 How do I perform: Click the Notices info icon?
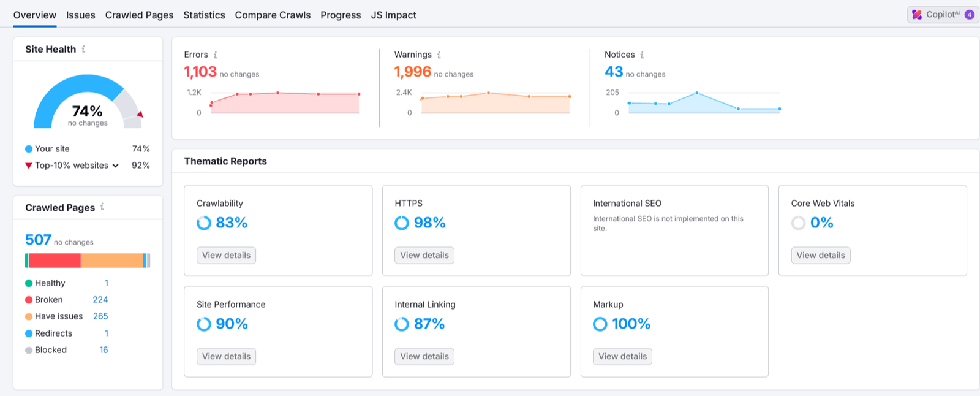point(642,55)
